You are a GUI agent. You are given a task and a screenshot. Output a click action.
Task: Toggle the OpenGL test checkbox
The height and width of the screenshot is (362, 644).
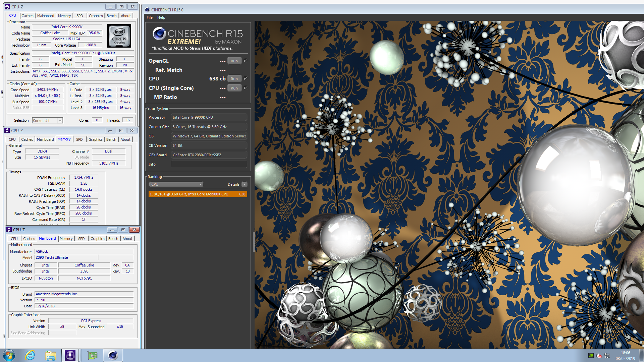pyautogui.click(x=246, y=61)
